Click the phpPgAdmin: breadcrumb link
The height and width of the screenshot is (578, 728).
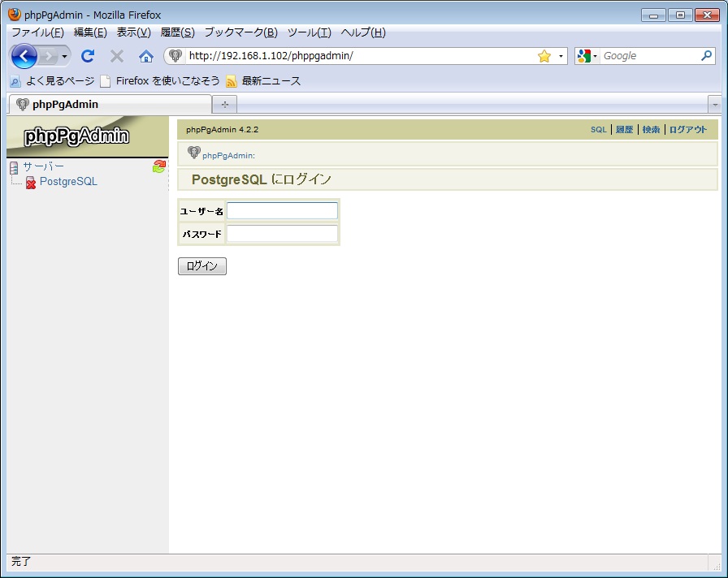click(228, 156)
